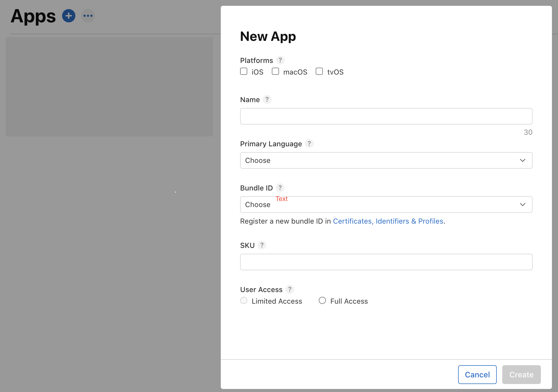Expand the Bundle ID Choose dropdown
Image resolution: width=558 pixels, height=392 pixels.
pyautogui.click(x=386, y=205)
